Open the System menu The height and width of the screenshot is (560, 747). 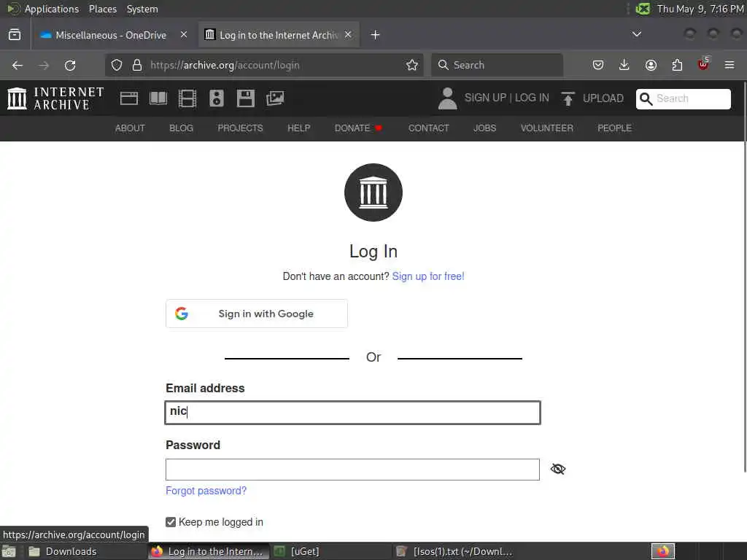pos(142,9)
